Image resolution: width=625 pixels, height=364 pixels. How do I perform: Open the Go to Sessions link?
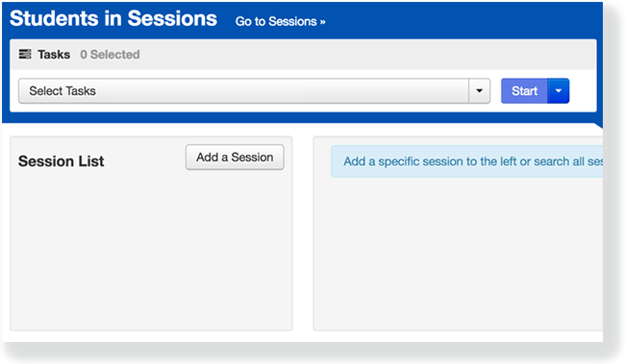coord(280,21)
